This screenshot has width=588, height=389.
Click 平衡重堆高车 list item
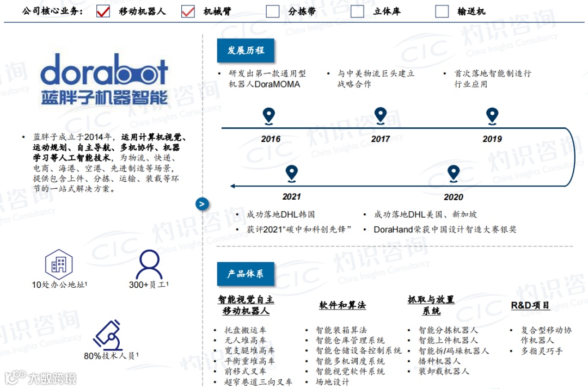coord(250,361)
